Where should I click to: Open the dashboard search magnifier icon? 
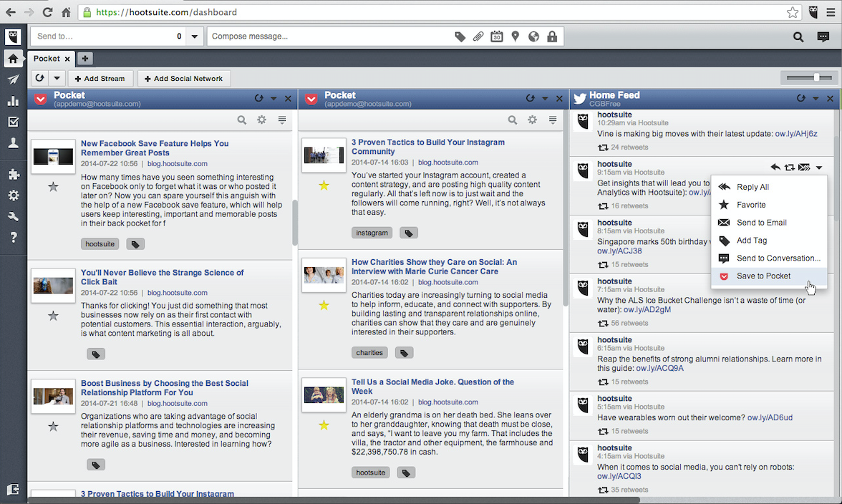798,37
